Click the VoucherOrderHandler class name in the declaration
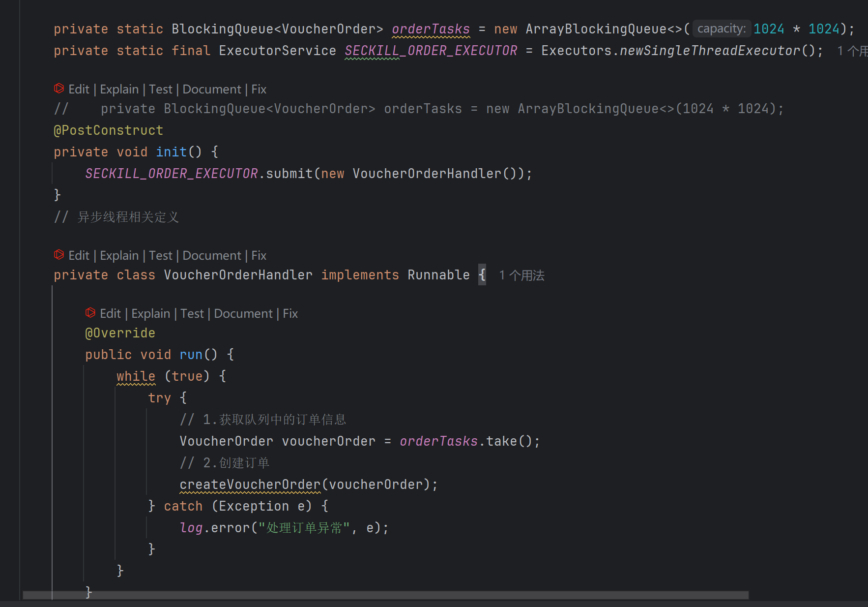The height and width of the screenshot is (607, 868). tap(238, 275)
